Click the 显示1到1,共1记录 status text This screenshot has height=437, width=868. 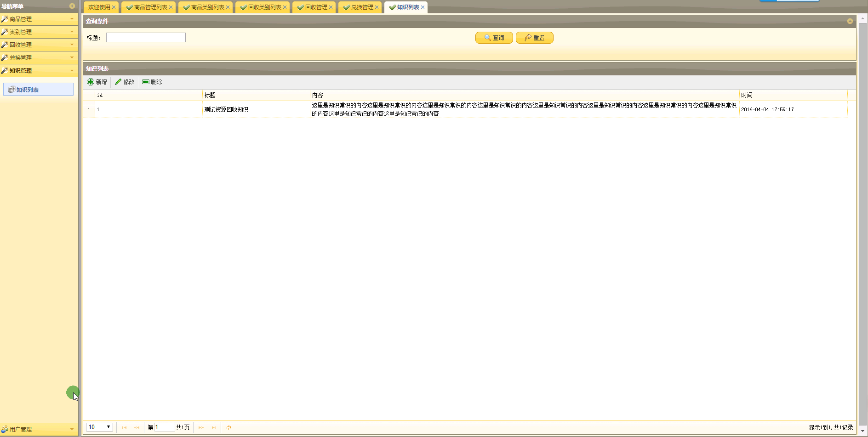[x=831, y=427]
